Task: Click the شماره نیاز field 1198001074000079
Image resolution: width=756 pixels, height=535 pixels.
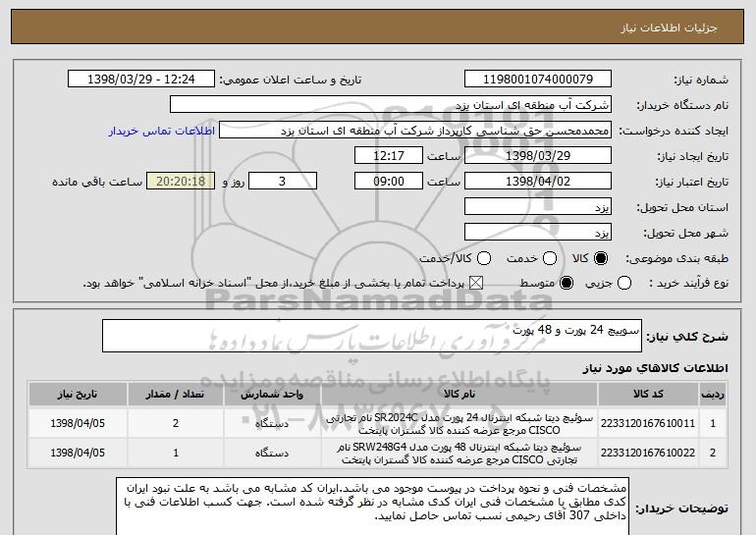Action: pyautogui.click(x=538, y=80)
